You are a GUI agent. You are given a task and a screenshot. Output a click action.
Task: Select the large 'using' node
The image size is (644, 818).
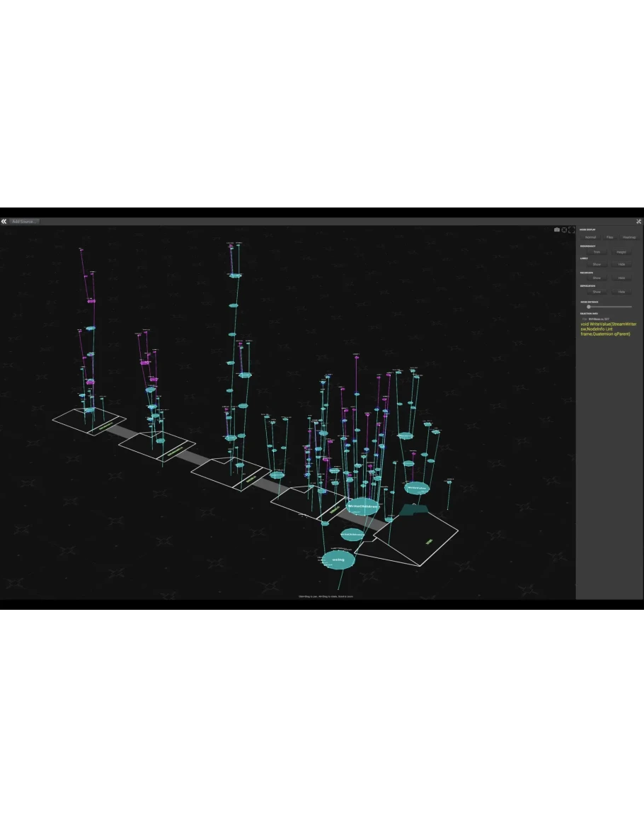pos(338,559)
